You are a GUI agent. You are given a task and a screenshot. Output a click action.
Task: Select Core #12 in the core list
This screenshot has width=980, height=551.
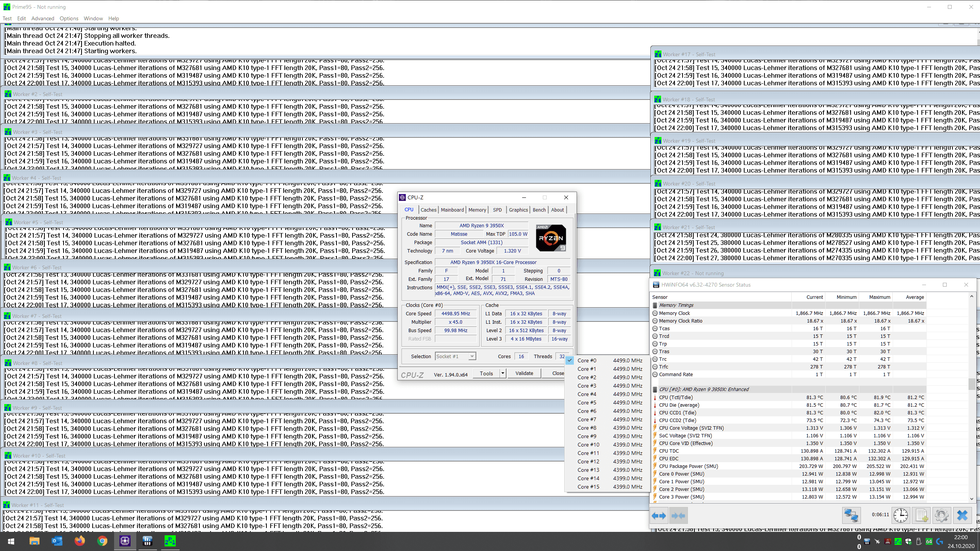[607, 461]
